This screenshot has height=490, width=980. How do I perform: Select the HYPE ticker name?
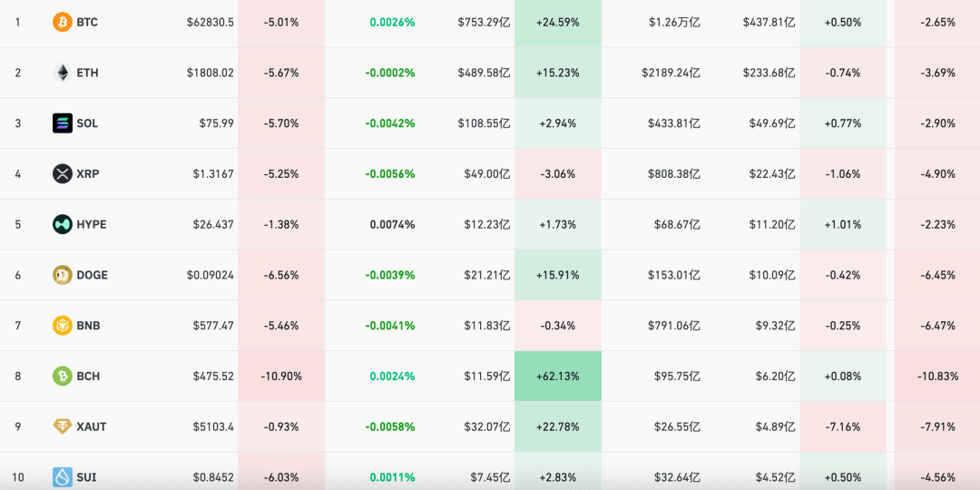(91, 224)
